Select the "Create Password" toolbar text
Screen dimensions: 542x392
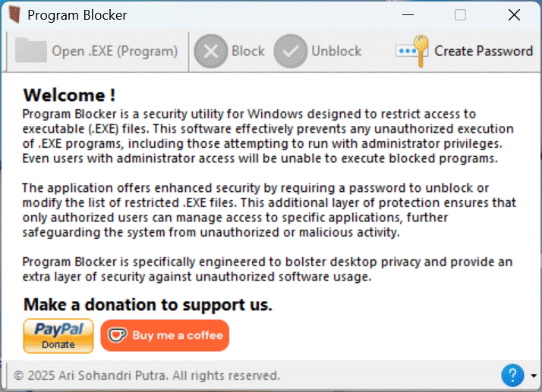point(484,52)
